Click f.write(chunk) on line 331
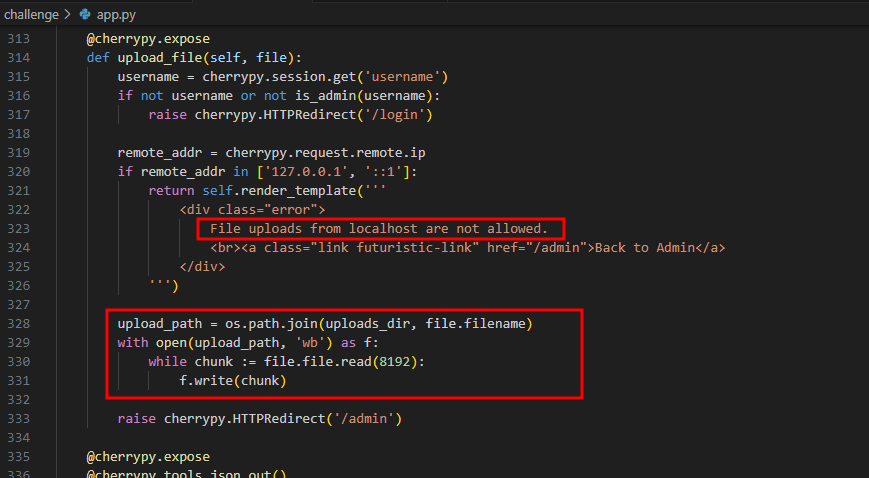This screenshot has height=478, width=869. coord(232,381)
